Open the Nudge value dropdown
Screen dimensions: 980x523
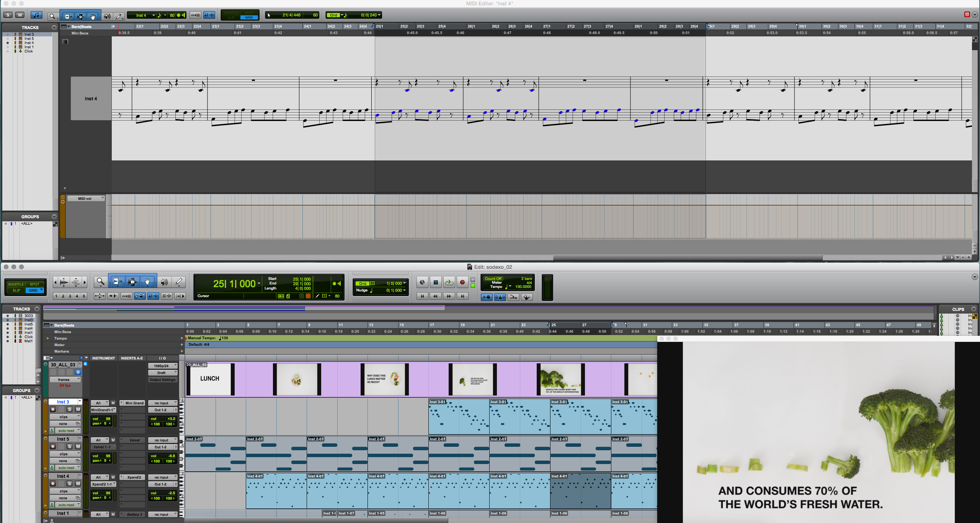[x=405, y=290]
